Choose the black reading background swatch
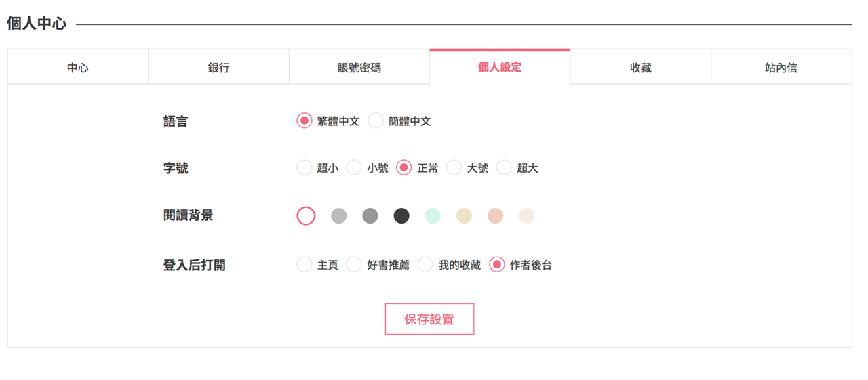 coord(401,216)
